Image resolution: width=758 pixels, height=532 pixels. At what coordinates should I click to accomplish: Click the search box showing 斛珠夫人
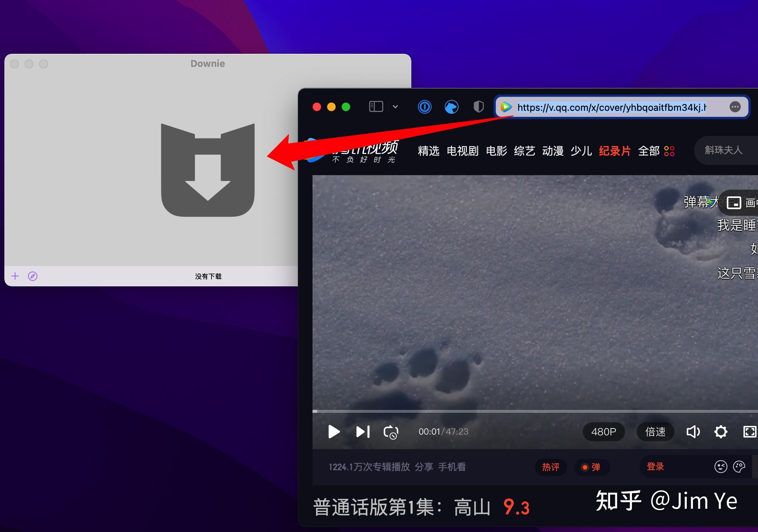[726, 150]
